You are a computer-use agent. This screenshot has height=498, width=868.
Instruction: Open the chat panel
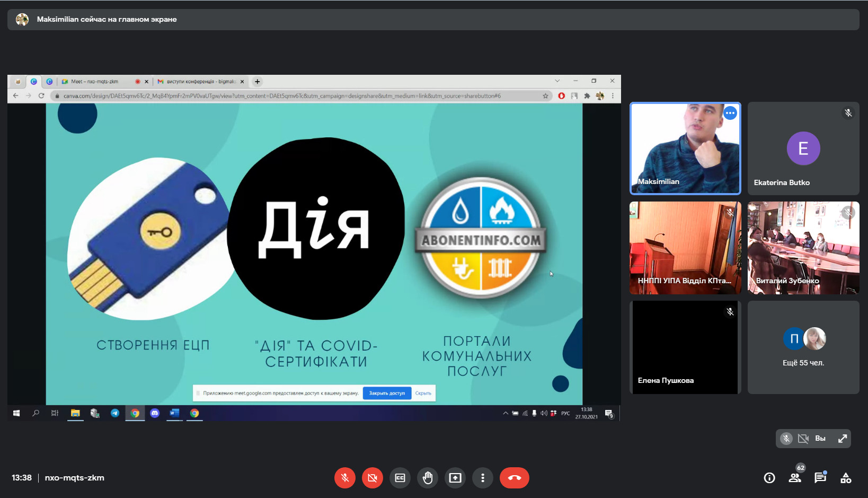tap(820, 478)
